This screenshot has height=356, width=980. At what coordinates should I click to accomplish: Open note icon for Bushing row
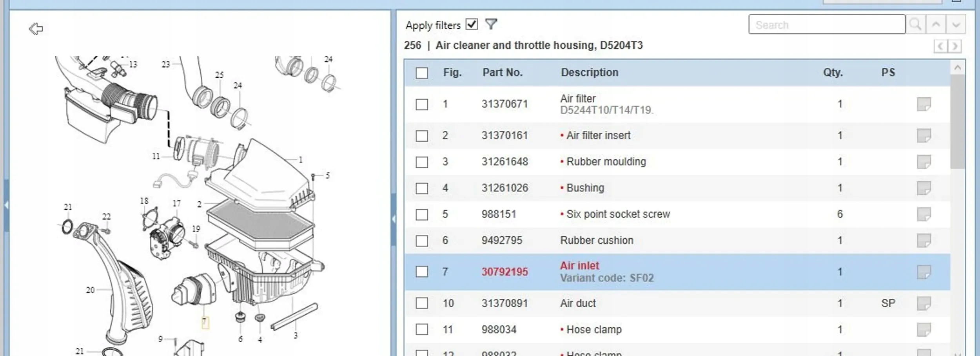[x=924, y=188]
